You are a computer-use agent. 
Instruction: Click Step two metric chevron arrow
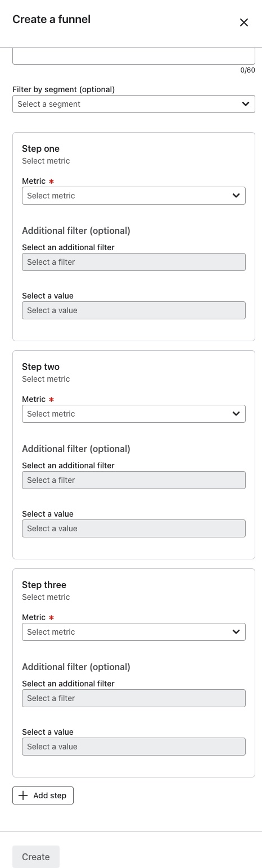tap(236, 414)
